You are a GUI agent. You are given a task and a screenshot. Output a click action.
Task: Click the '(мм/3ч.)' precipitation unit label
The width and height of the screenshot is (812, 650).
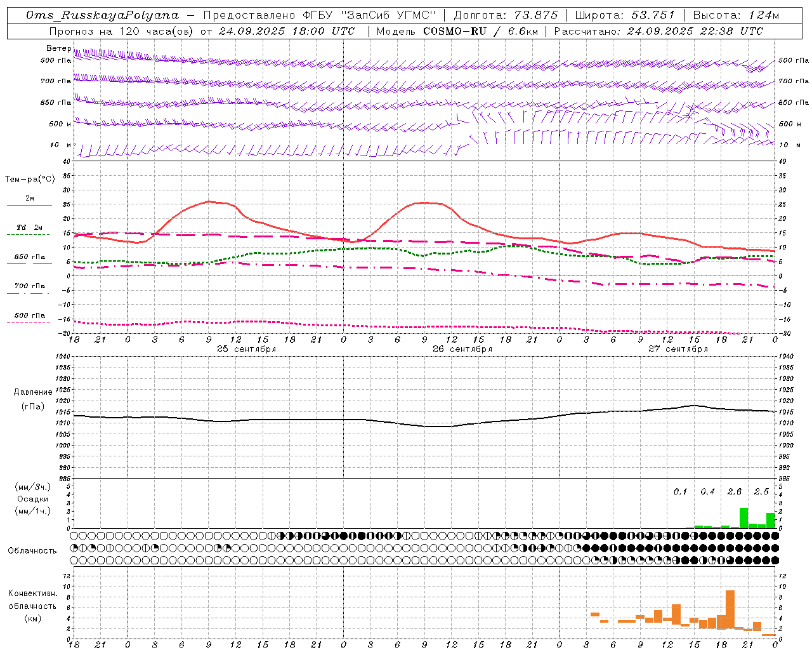pyautogui.click(x=33, y=487)
